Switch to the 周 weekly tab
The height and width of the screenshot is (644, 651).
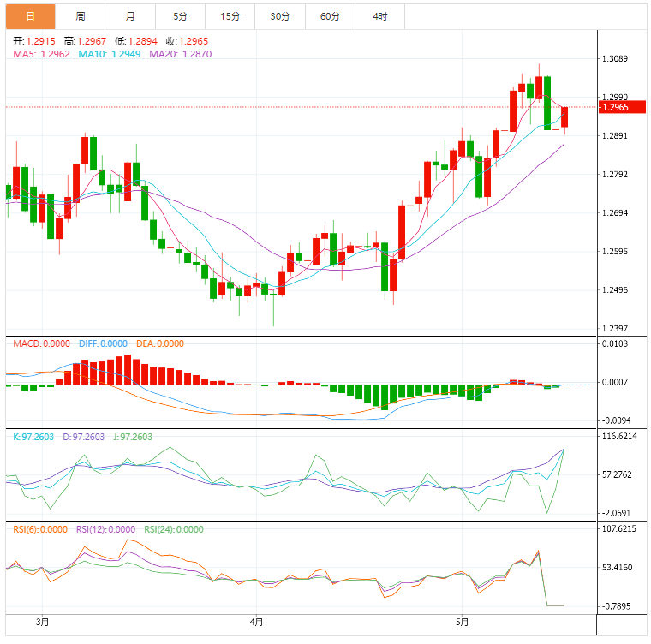point(81,16)
